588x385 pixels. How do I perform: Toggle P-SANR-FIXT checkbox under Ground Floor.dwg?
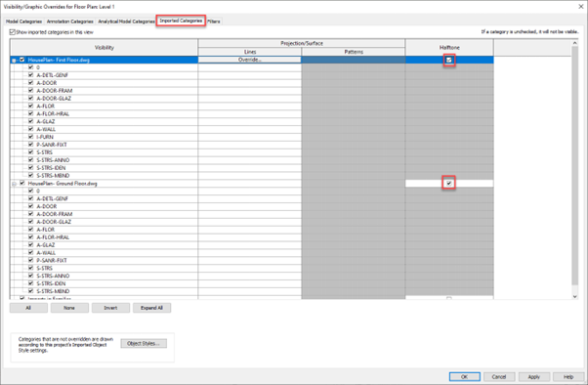click(30, 260)
